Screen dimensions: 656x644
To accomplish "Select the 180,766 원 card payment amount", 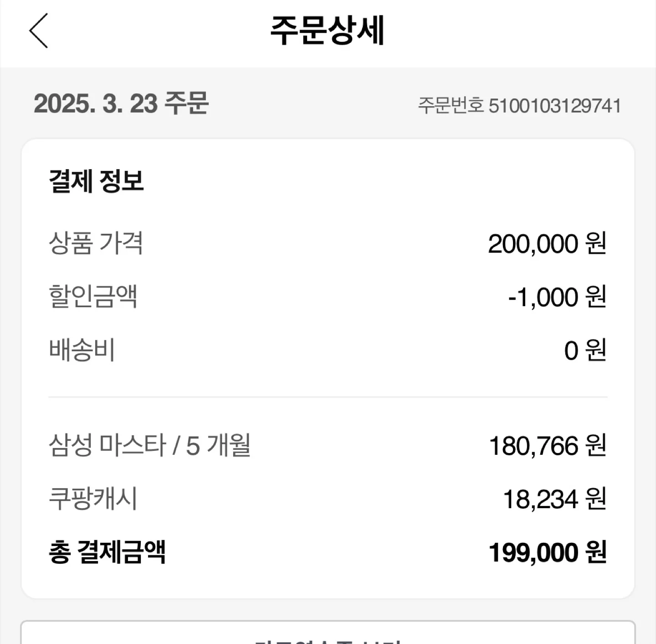I will coord(547,446).
